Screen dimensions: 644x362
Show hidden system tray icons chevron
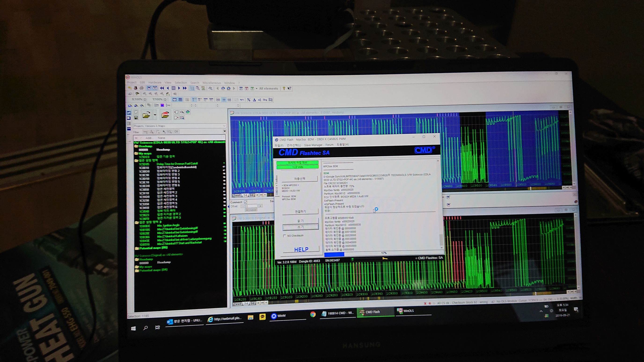click(x=541, y=311)
